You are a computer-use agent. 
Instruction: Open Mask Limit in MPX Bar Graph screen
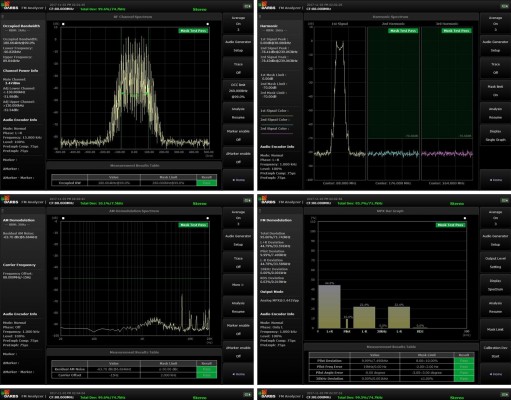click(x=495, y=329)
